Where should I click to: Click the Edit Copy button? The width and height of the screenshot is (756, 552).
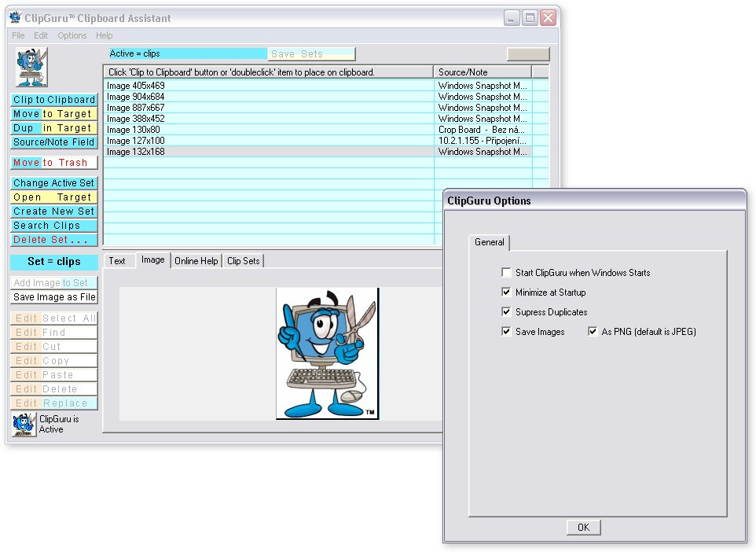(54, 360)
